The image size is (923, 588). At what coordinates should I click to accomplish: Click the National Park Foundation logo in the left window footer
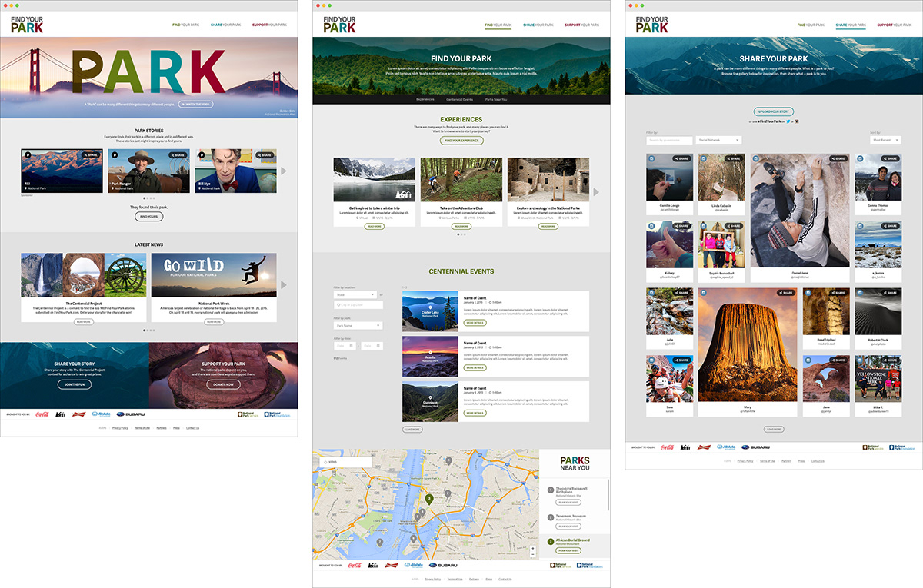click(276, 414)
